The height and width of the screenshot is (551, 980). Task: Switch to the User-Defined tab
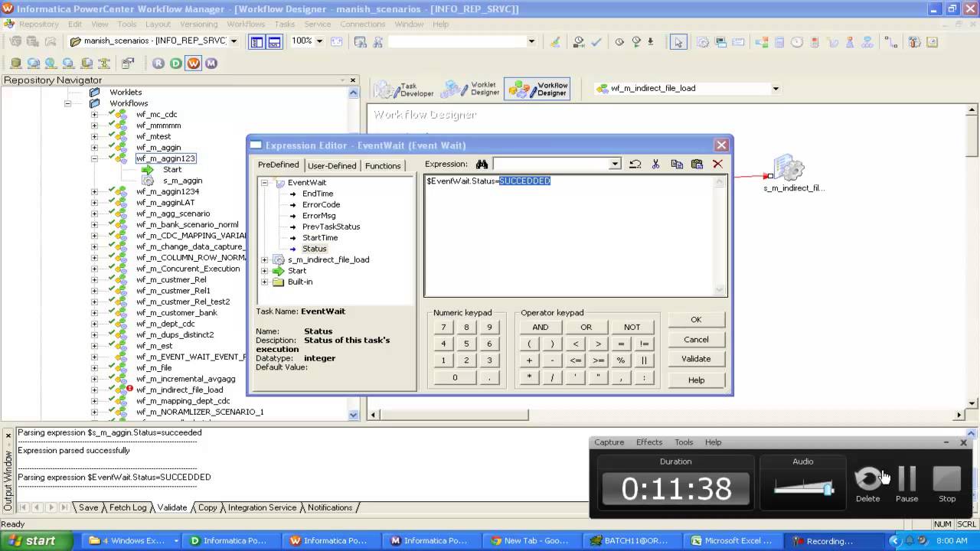332,165
